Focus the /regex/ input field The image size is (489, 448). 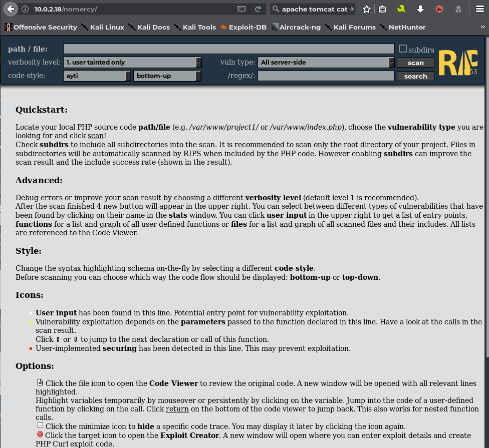pyautogui.click(x=326, y=76)
